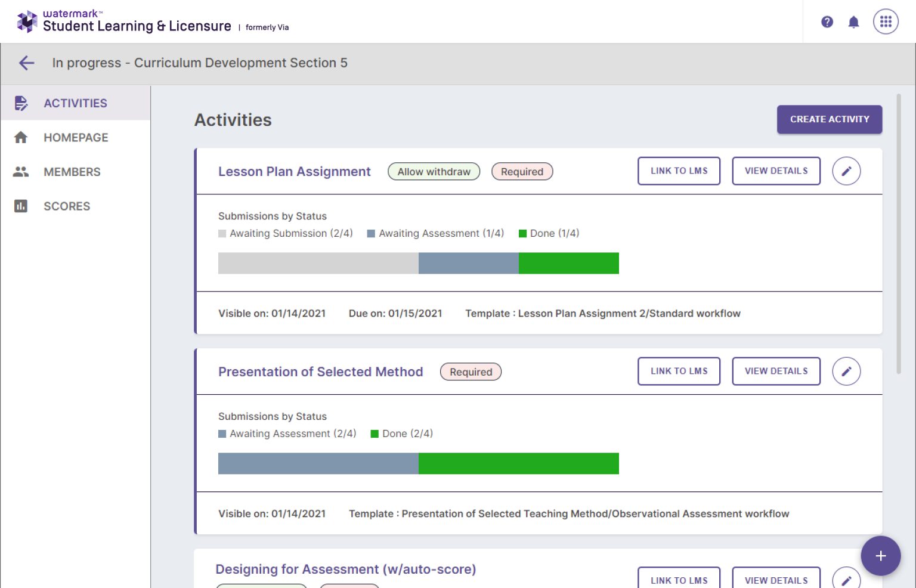
Task: Open the Activities section in sidebar
Action: (x=75, y=103)
